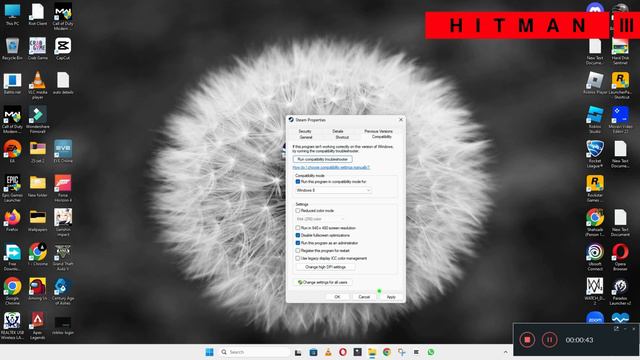Select the Wondershare Filmora shortcut
Viewport: 640px width, 360px height.
(38, 120)
